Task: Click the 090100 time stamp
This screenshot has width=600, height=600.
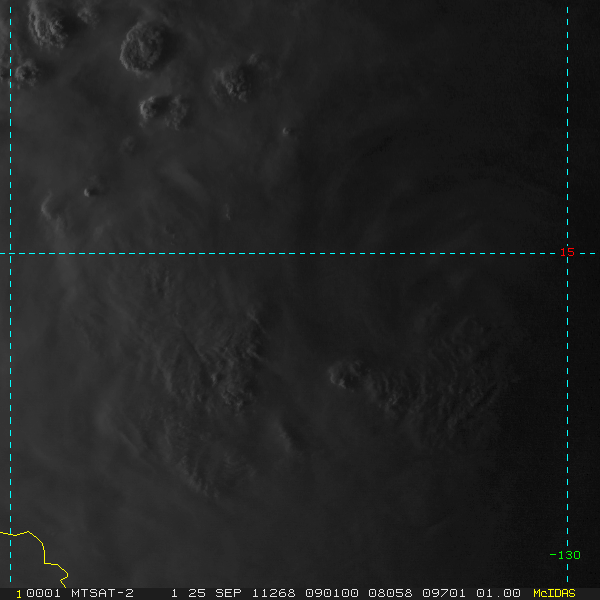Action: (332, 593)
